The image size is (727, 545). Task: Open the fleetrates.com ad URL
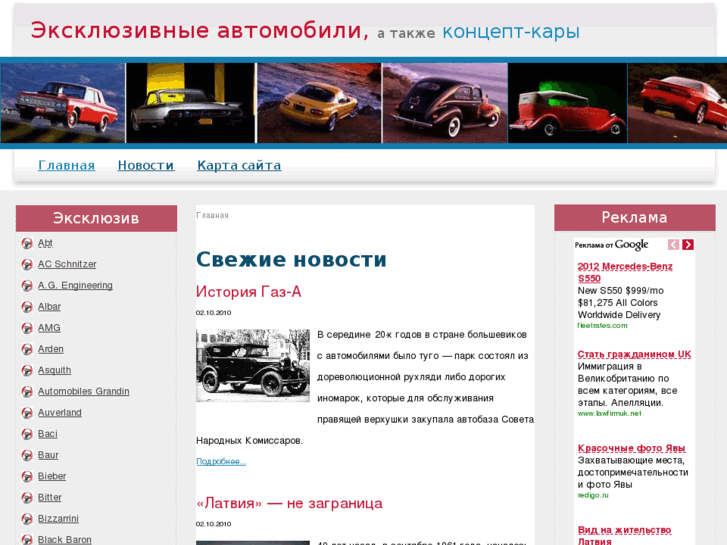pos(602,326)
